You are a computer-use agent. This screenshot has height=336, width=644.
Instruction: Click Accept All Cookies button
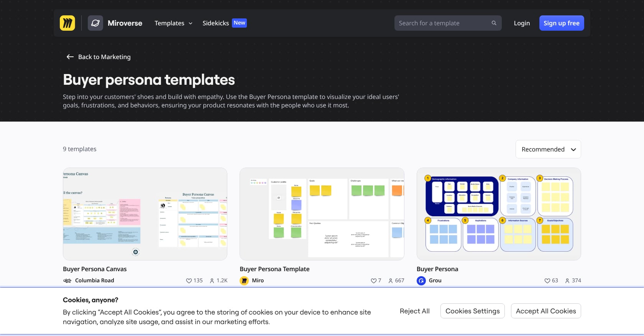(x=546, y=311)
